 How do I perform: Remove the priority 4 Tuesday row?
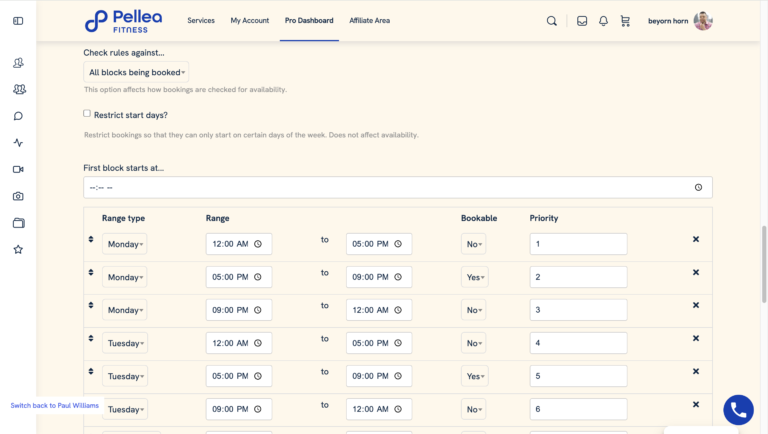696,338
